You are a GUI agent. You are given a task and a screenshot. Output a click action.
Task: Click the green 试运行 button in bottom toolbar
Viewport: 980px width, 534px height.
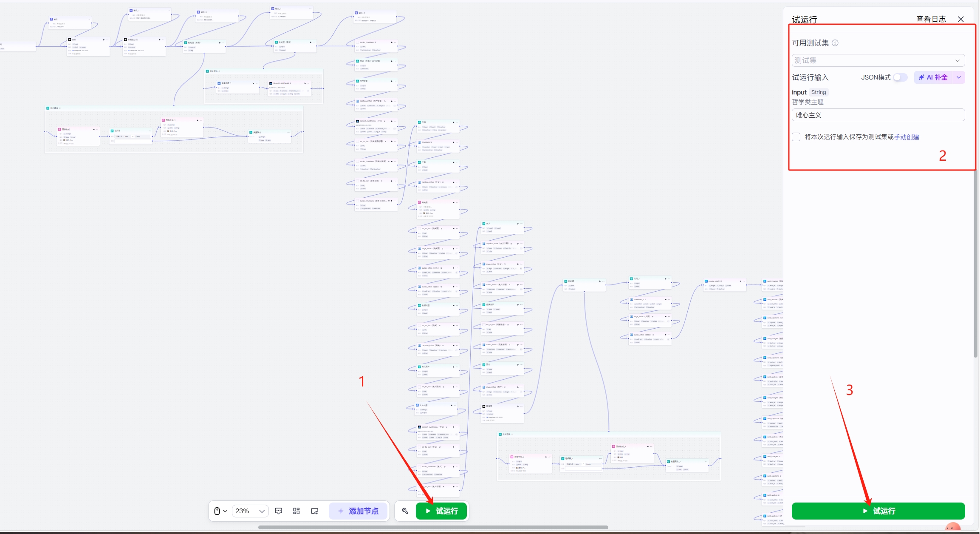pyautogui.click(x=441, y=511)
